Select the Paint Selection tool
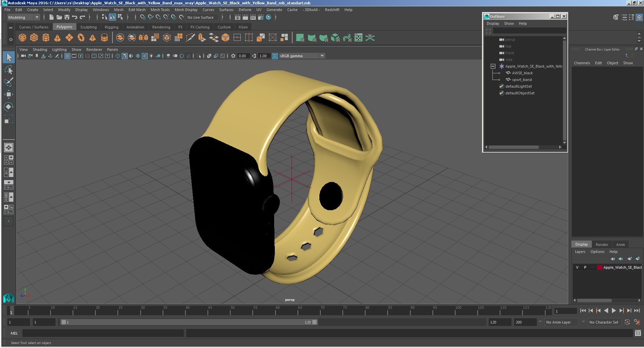This screenshot has height=348, width=644. (x=9, y=82)
